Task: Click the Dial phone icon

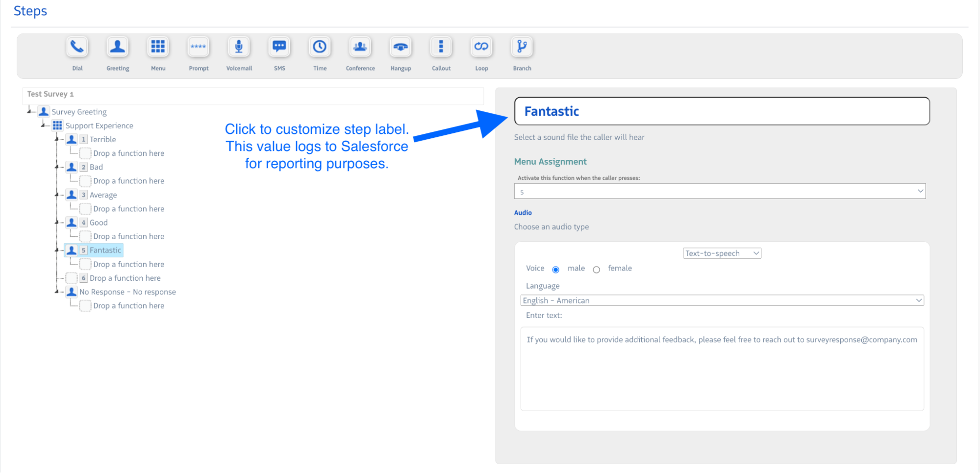Action: tap(77, 47)
